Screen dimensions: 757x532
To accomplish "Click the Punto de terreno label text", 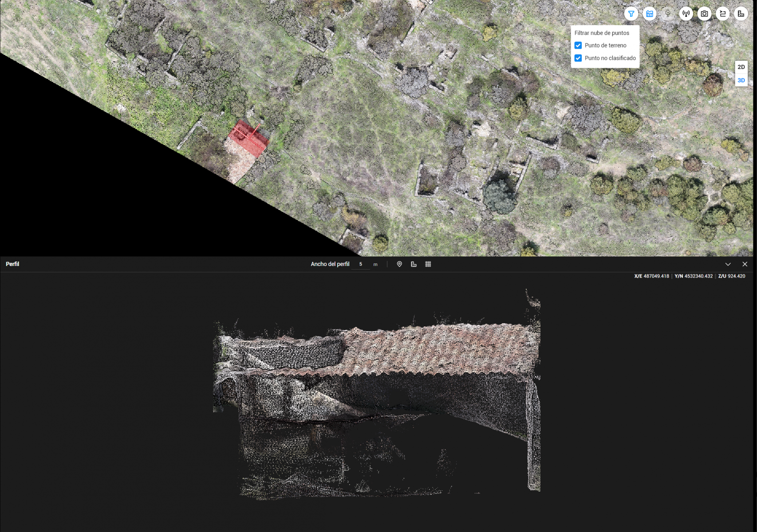I will tap(605, 45).
